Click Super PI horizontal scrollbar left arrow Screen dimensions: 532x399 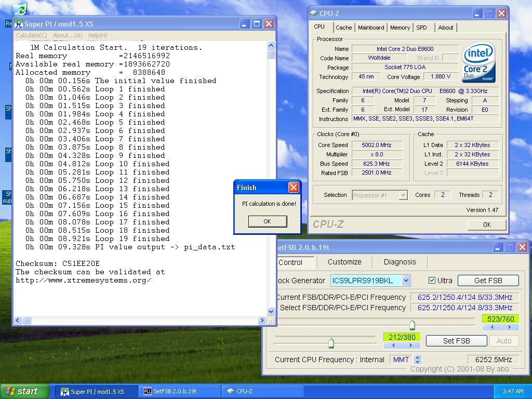18,320
